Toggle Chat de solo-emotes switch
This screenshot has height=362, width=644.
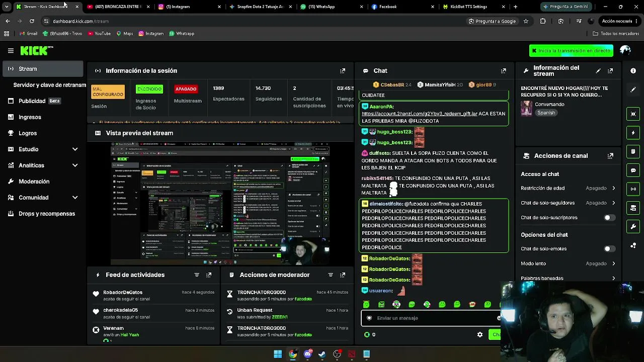coord(609,249)
